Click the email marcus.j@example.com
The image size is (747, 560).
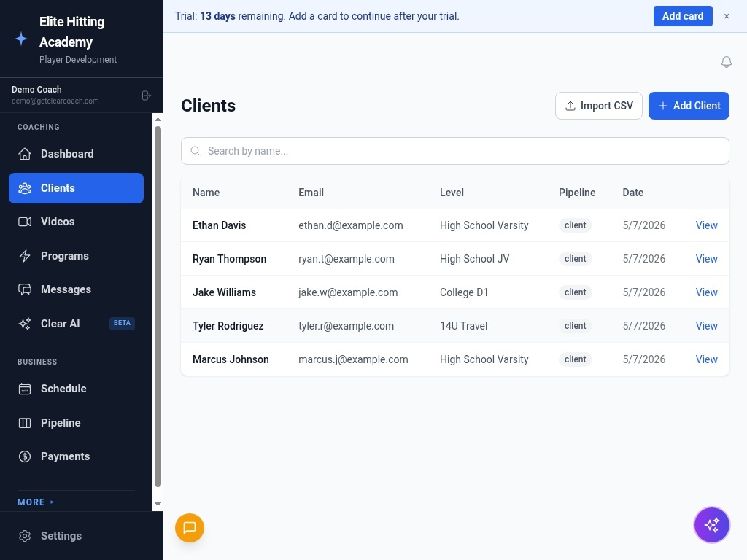(x=353, y=359)
